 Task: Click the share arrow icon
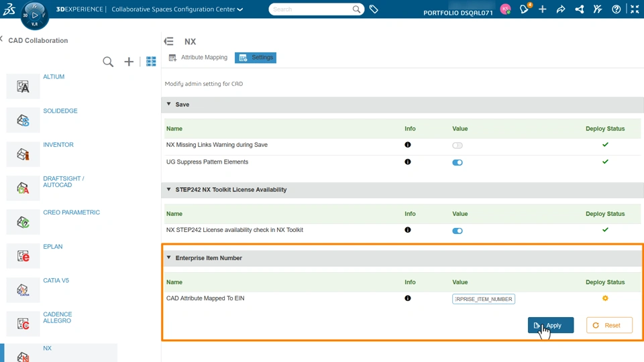click(x=561, y=9)
